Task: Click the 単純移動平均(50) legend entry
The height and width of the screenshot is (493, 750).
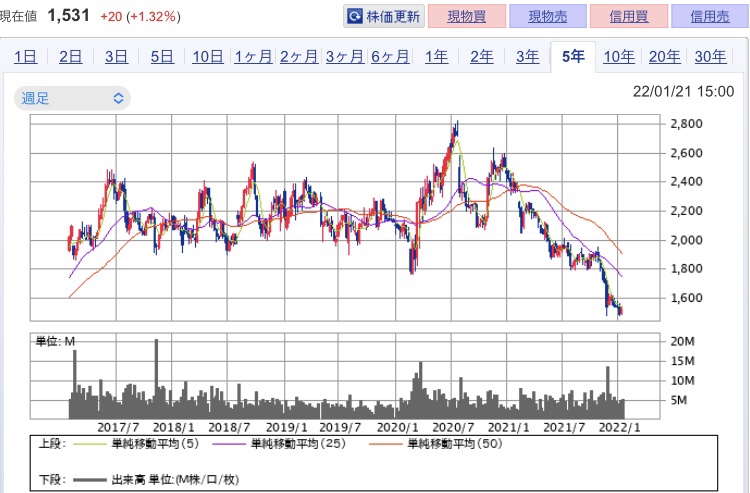Action: point(436,444)
